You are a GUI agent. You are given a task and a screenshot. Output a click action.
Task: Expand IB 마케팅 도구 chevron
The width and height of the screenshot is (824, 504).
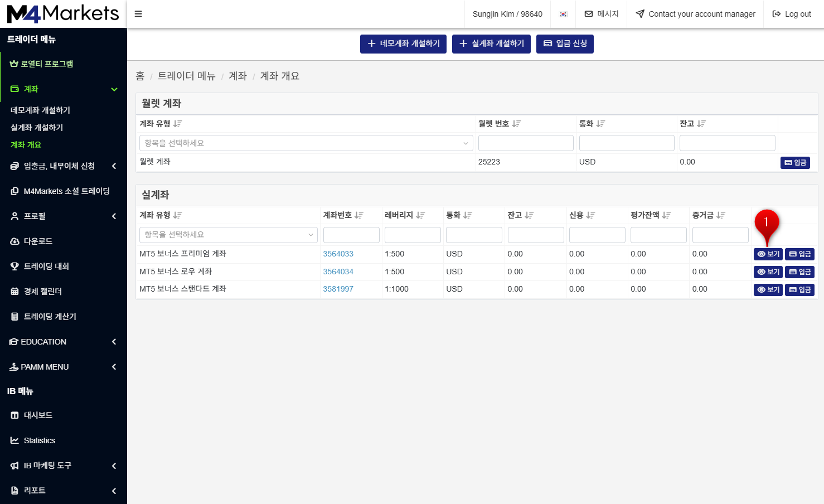point(114,466)
